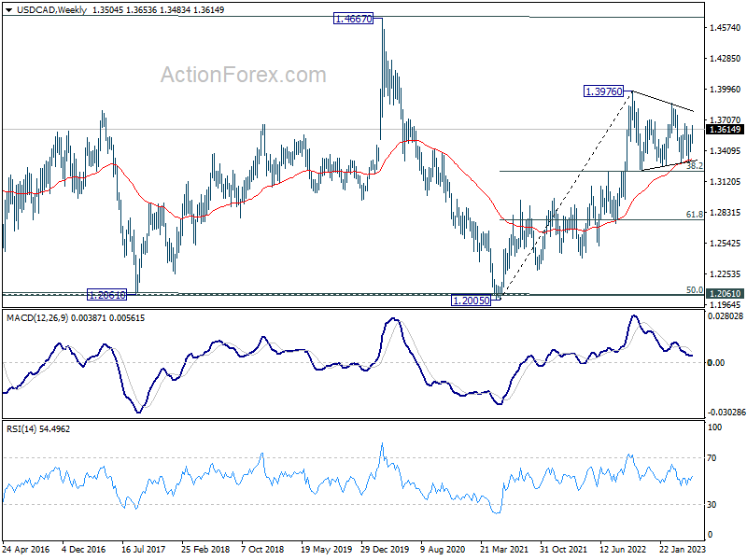Select the 24 Apr 2016 date label
This screenshot has width=747, height=560.
point(26,549)
